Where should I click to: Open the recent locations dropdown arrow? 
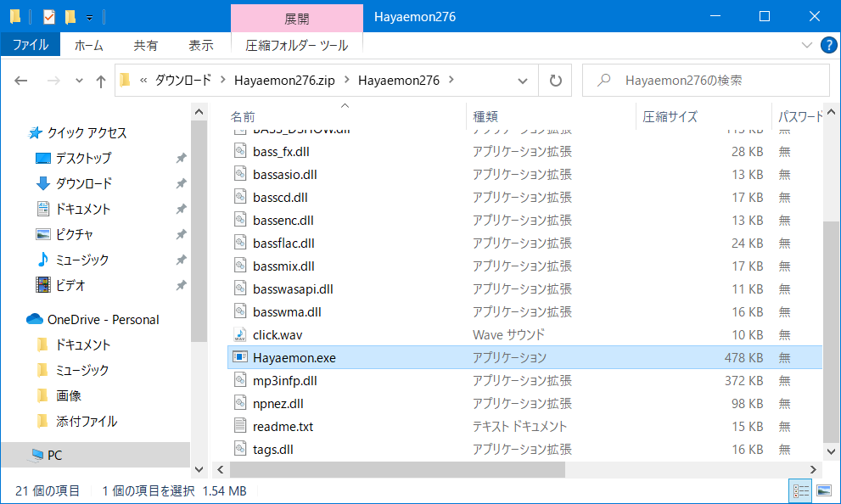(80, 81)
